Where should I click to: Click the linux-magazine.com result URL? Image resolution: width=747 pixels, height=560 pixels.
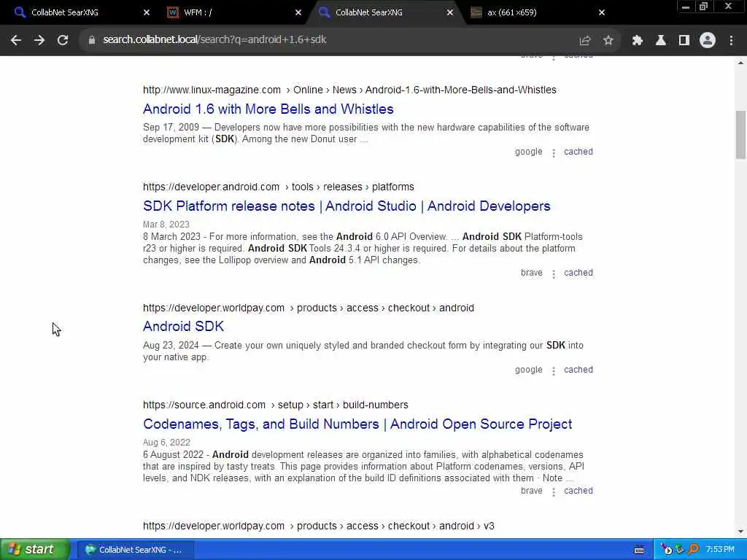point(349,90)
